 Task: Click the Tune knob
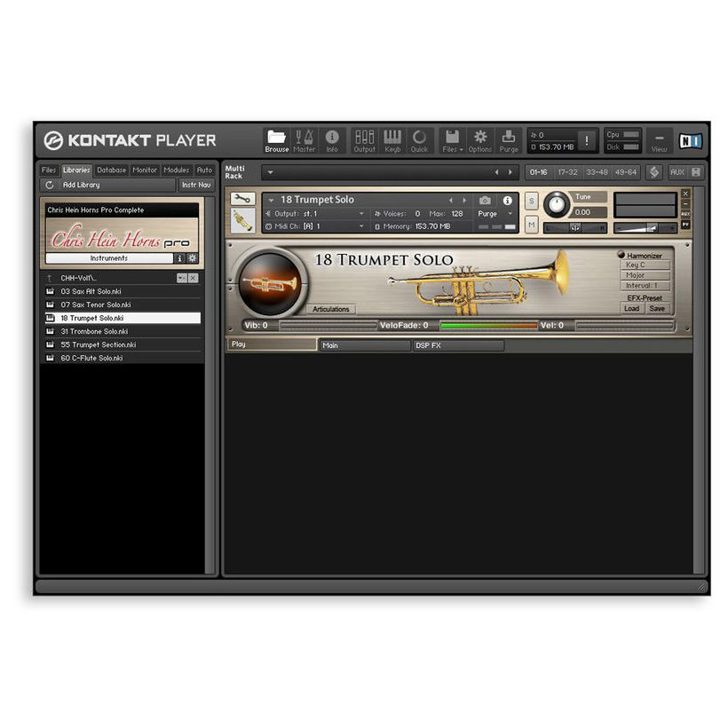pyautogui.click(x=557, y=204)
